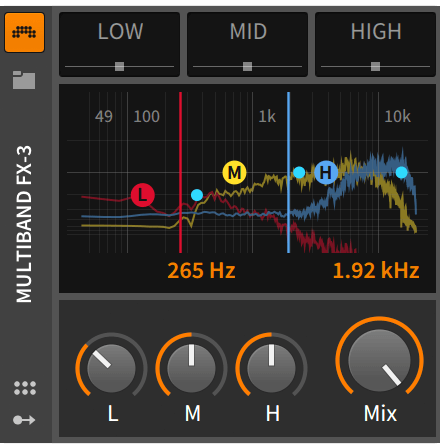Open the MID band chain slot
Viewport: 440px width, 448px height.
(x=247, y=44)
